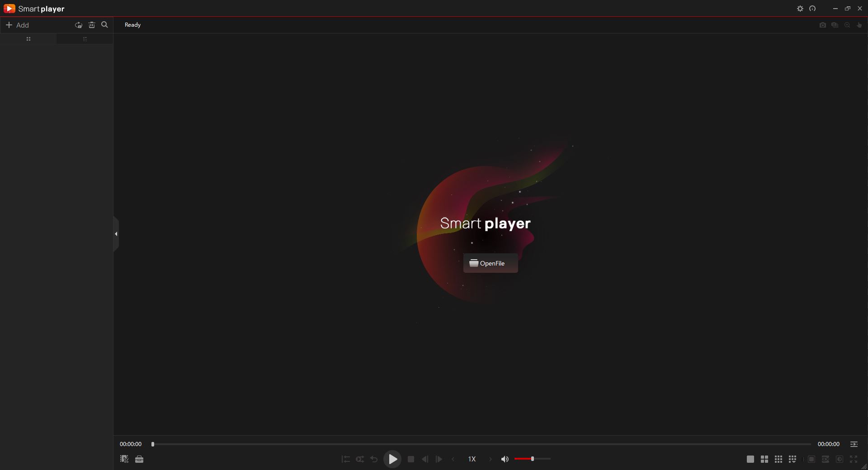Screen dimensions: 868x470
Task: Select the four-window split layout
Action: [x=764, y=459]
